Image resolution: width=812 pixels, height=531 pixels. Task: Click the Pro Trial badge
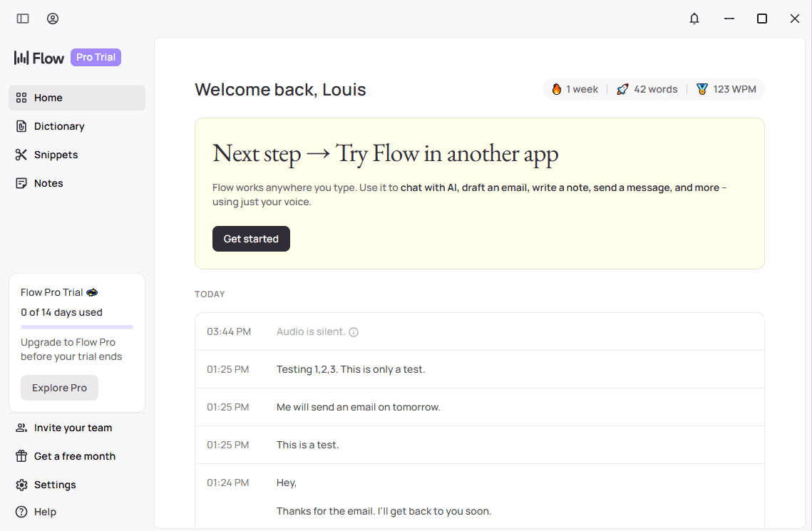click(96, 57)
